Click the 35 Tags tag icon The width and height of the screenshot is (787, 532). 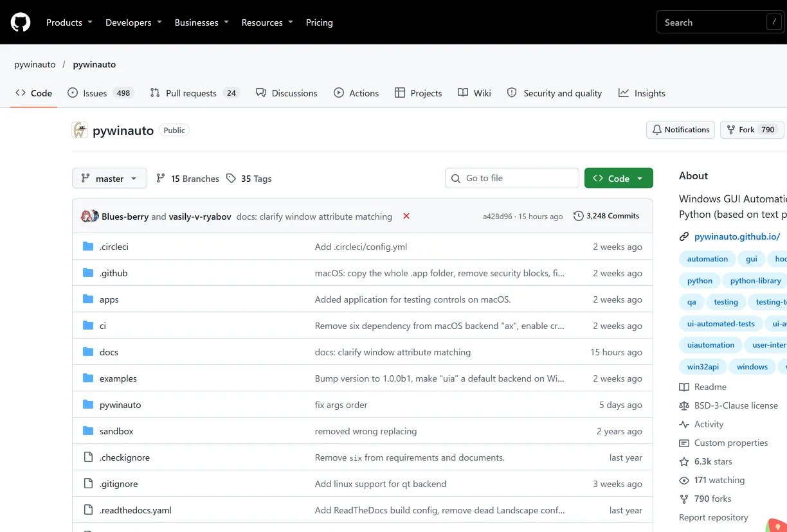click(x=231, y=179)
